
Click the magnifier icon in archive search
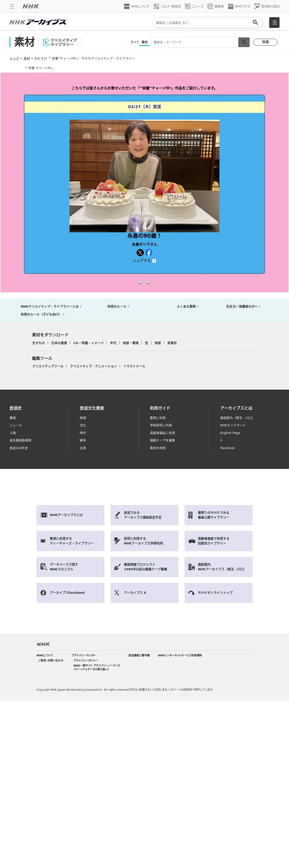click(255, 23)
